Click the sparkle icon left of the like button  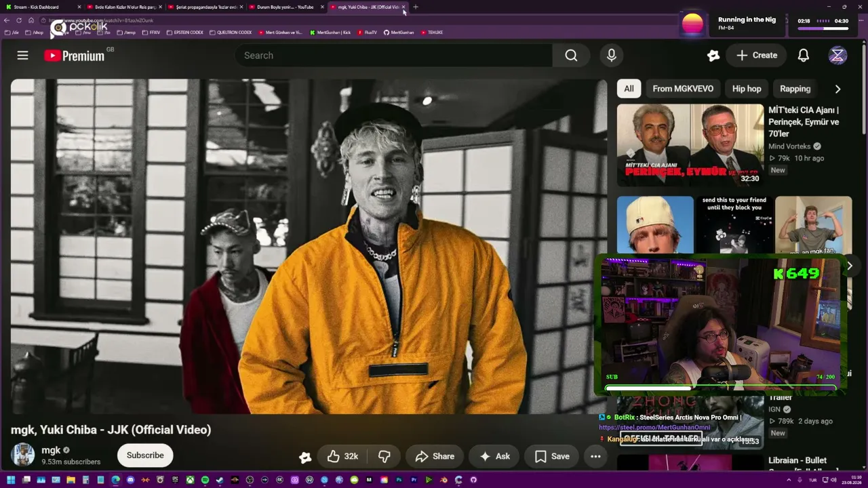305,457
